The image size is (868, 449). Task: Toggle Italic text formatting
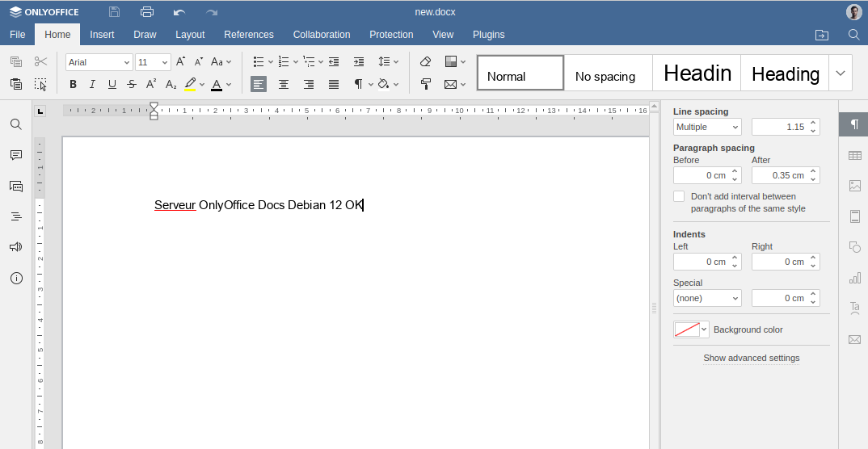pos(93,84)
